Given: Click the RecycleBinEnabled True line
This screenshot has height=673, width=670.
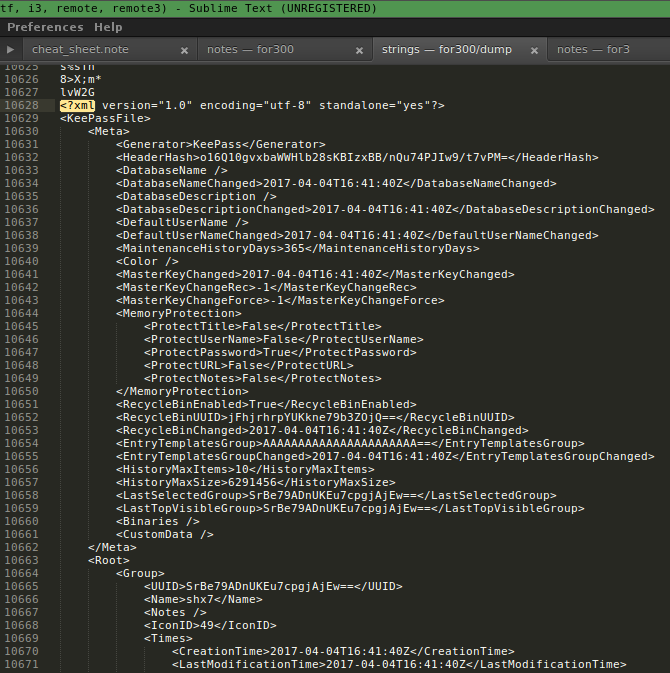Looking at the screenshot, I should (266, 404).
